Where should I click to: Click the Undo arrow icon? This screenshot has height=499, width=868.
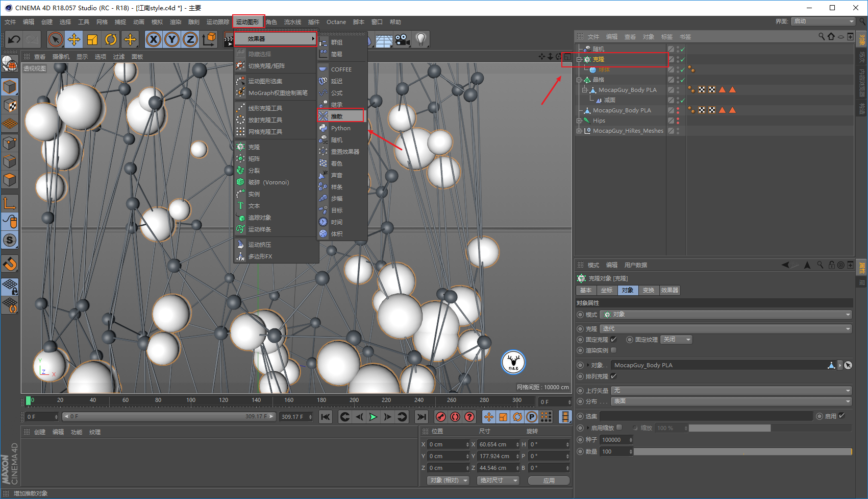click(14, 39)
